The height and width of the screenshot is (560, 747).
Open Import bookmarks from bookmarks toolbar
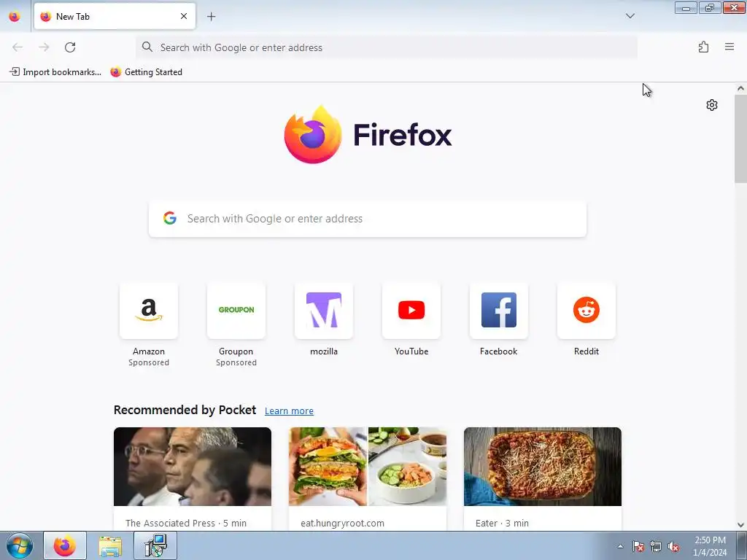click(x=55, y=72)
